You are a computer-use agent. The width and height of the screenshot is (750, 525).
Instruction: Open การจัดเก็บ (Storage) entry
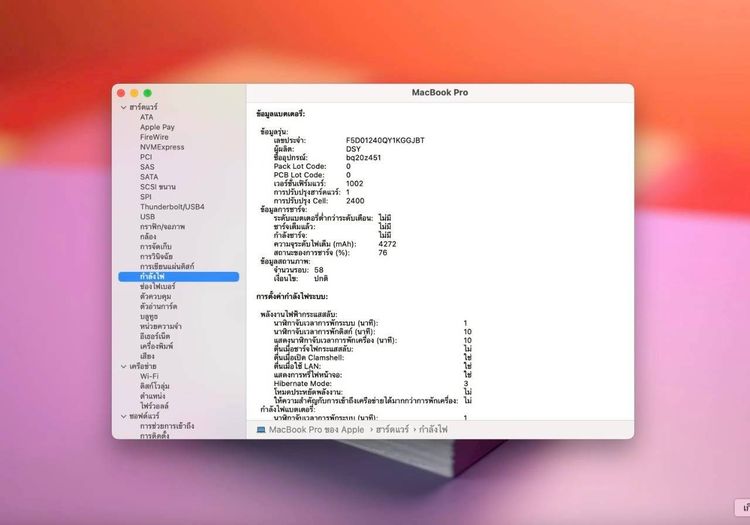(155, 247)
